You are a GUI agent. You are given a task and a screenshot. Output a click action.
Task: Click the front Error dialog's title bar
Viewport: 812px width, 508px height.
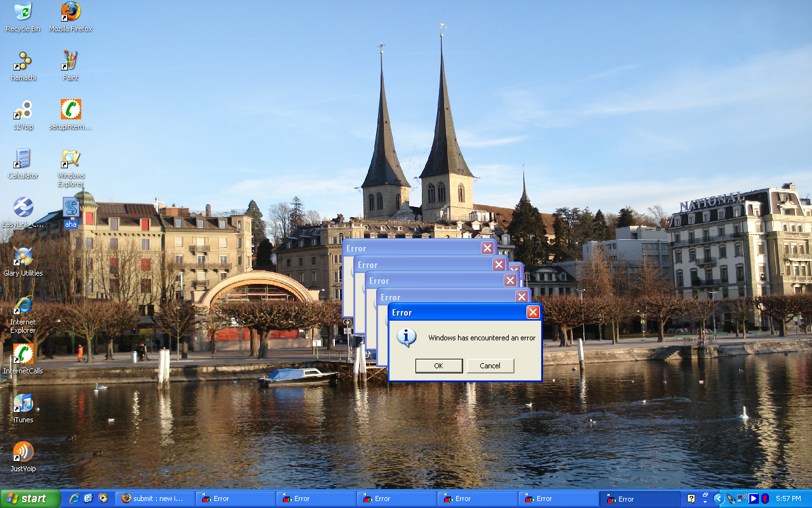pos(465,312)
